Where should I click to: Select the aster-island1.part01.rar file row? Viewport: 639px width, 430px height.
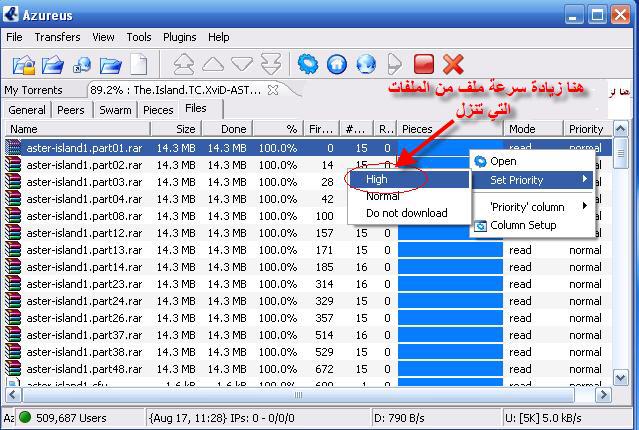308,148
